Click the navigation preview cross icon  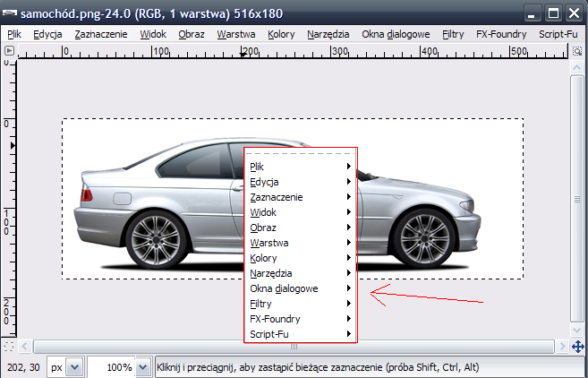tap(577, 346)
